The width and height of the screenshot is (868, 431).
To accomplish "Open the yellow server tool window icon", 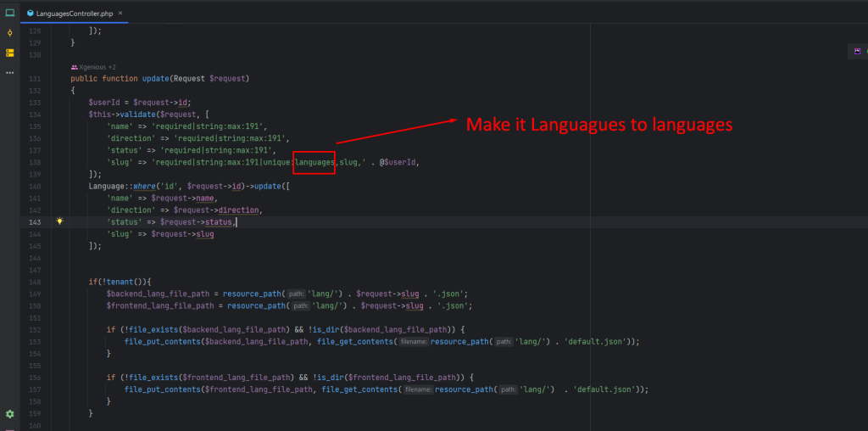I will 9,53.
